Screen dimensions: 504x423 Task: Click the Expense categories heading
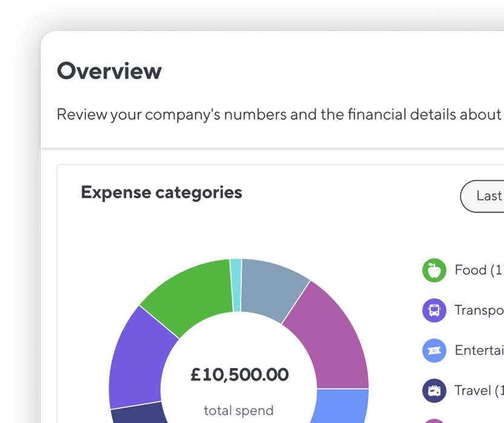tap(161, 193)
